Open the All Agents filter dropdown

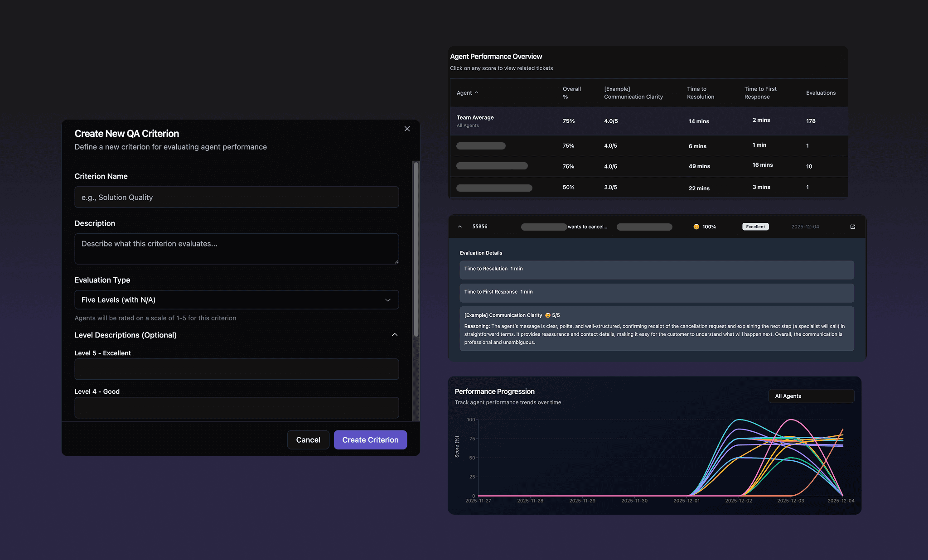tap(811, 396)
